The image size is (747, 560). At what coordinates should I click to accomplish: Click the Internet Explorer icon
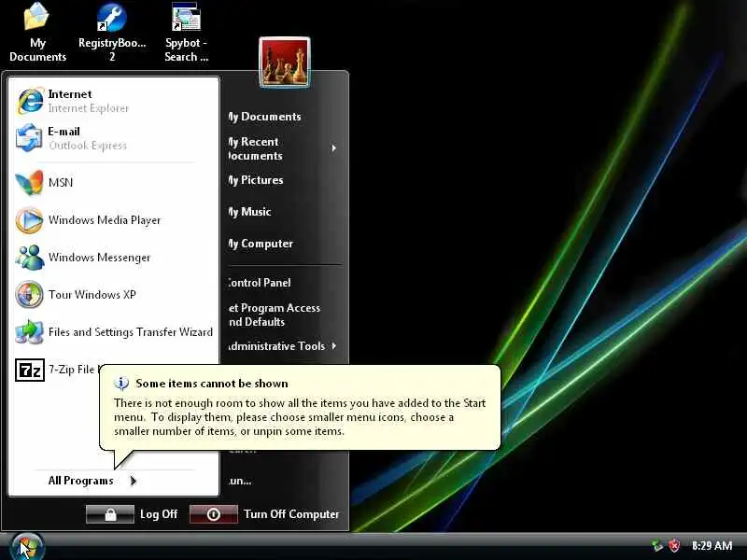point(30,101)
